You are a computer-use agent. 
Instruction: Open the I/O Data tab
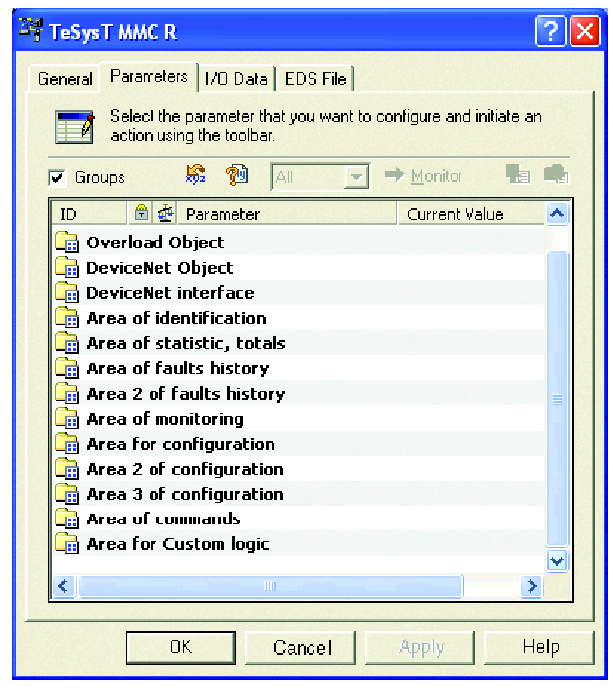coord(236,79)
